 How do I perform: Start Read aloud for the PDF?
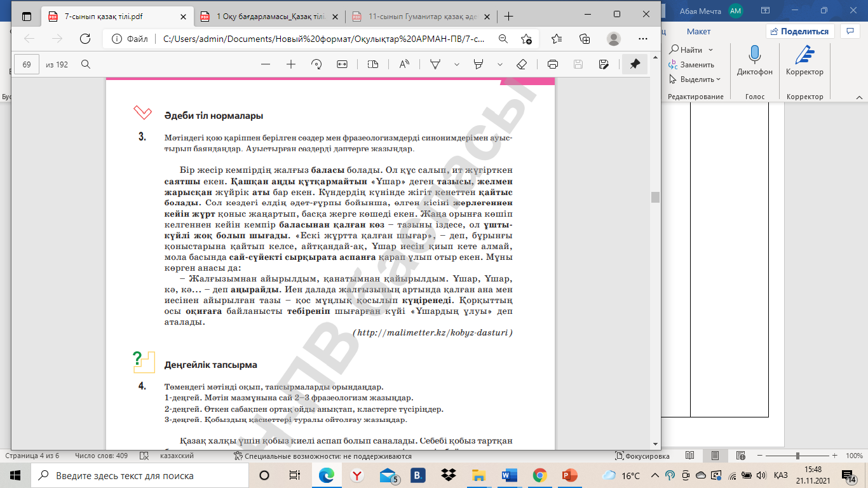[x=404, y=64]
